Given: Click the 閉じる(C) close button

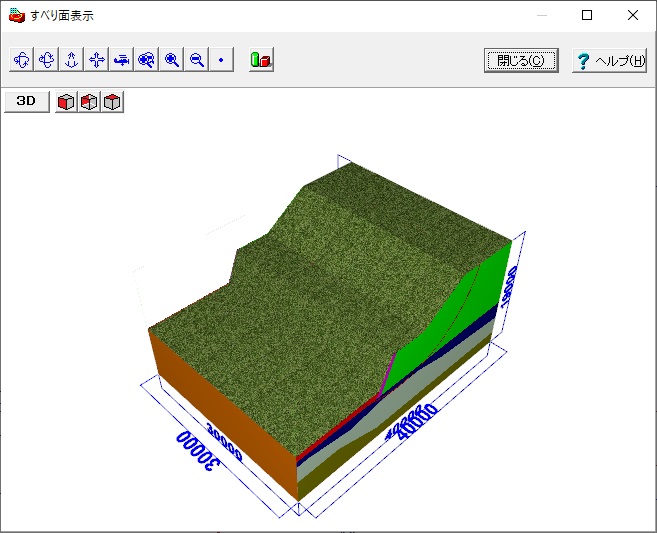Looking at the screenshot, I should pos(521,60).
